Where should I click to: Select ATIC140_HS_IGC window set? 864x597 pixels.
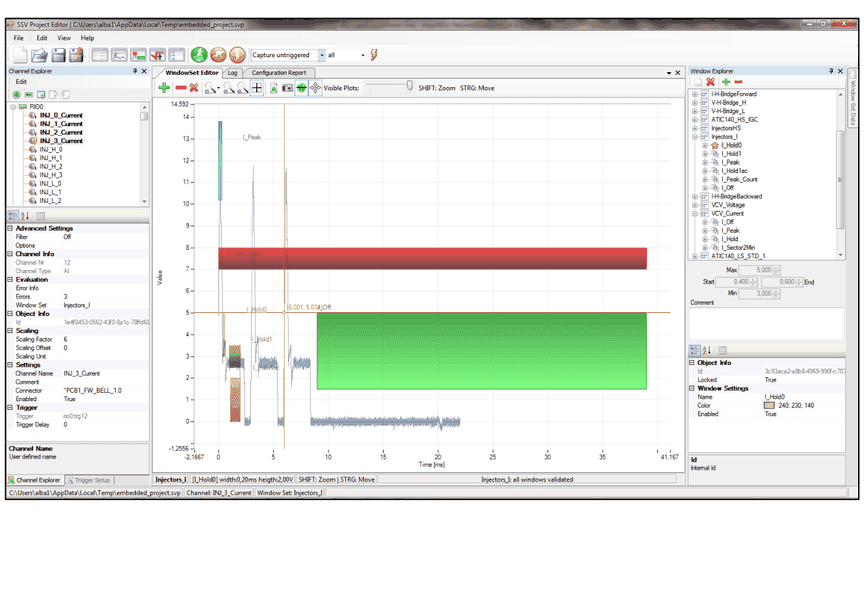[x=735, y=120]
